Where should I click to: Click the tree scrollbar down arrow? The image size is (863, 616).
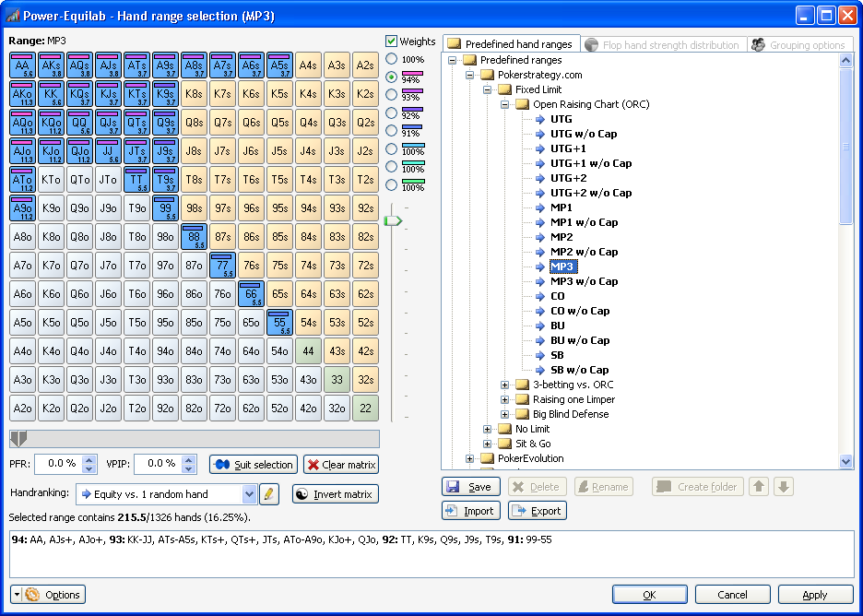pyautogui.click(x=845, y=461)
